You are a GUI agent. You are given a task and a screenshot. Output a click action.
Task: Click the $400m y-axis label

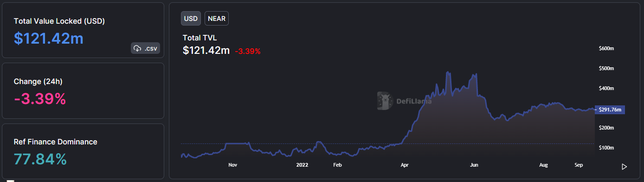click(606, 88)
